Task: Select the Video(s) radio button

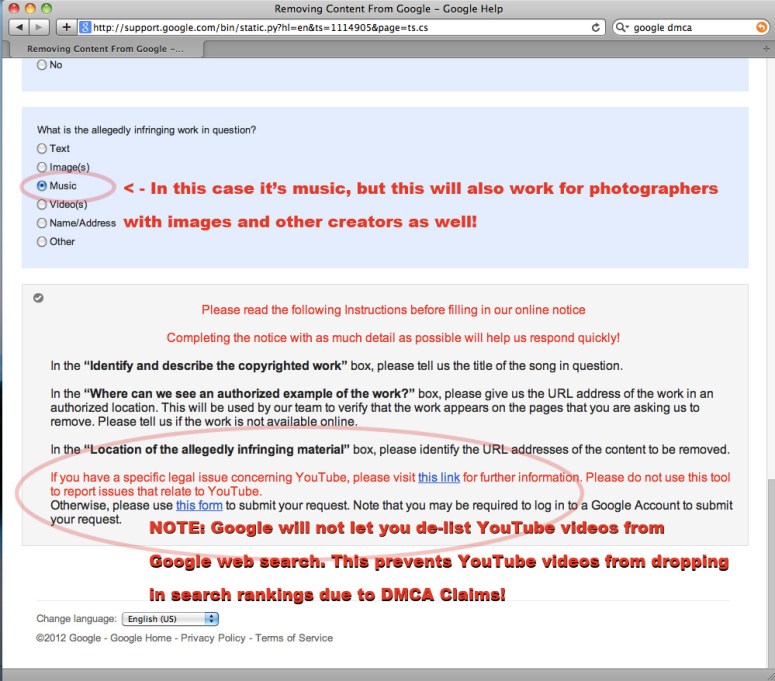Action: pos(42,204)
